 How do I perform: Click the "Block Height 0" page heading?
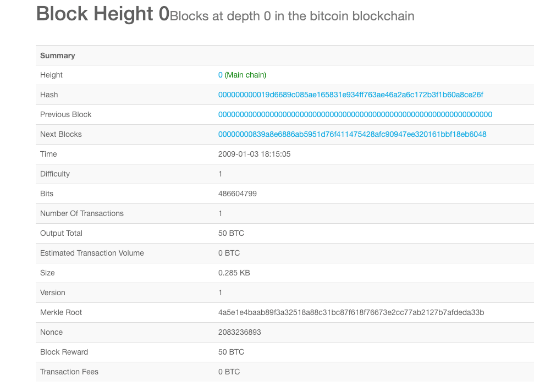(103, 14)
